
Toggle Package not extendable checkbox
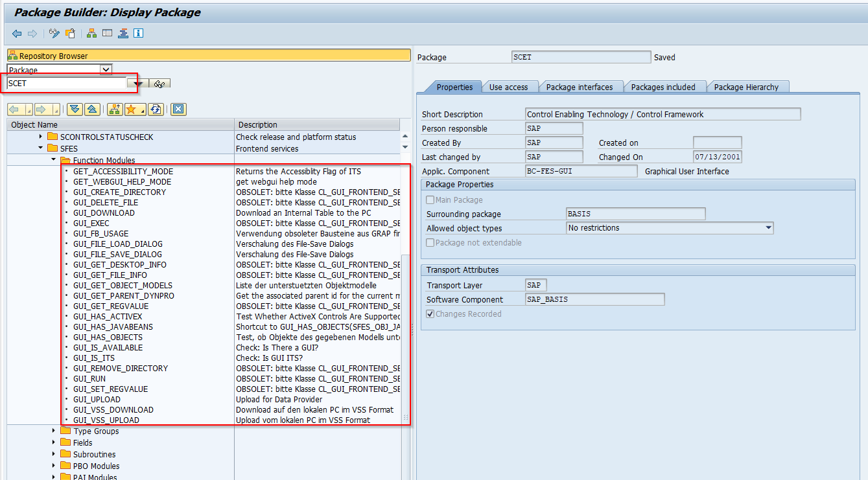coord(430,242)
